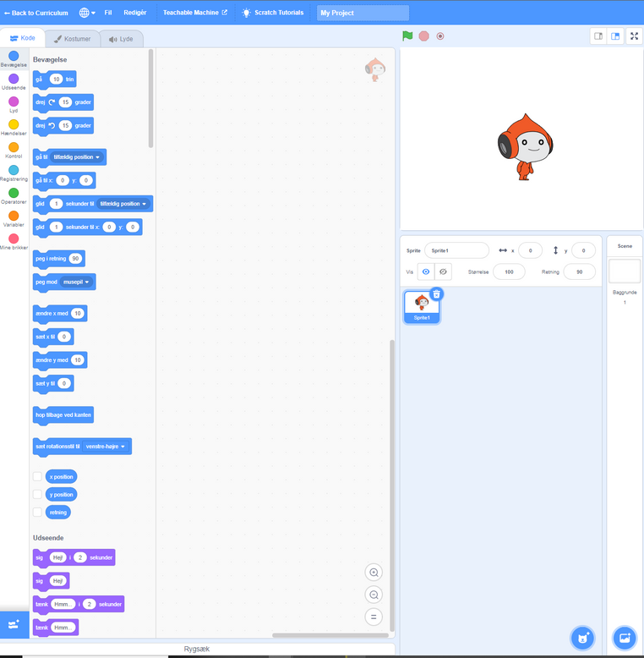Image resolution: width=644 pixels, height=658 pixels.
Task: Open the choose sprite button
Action: click(x=581, y=638)
